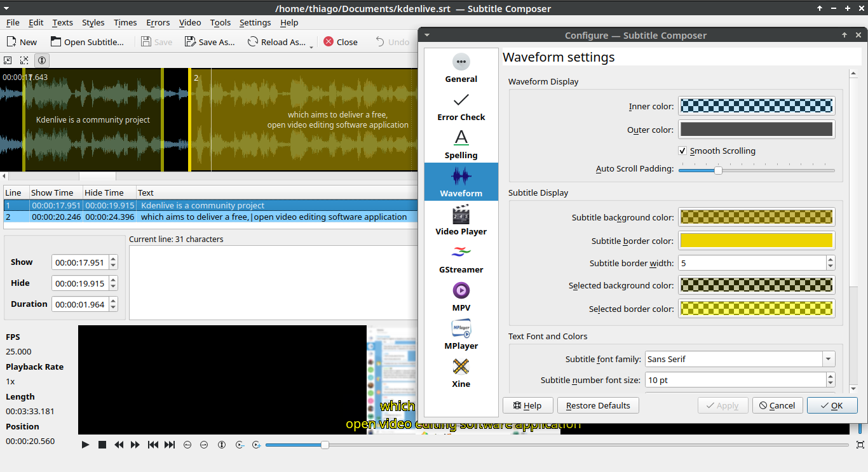
Task: Jump to the previous subtitle line
Action: tap(153, 445)
